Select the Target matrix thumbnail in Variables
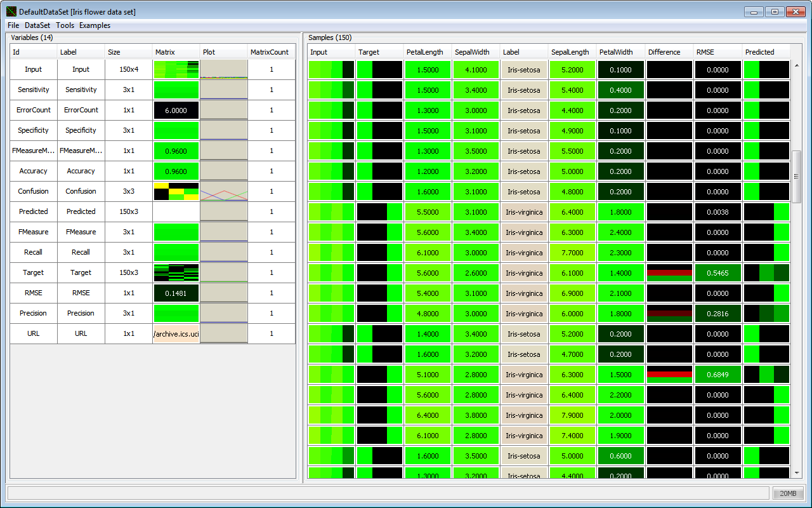 [x=176, y=272]
